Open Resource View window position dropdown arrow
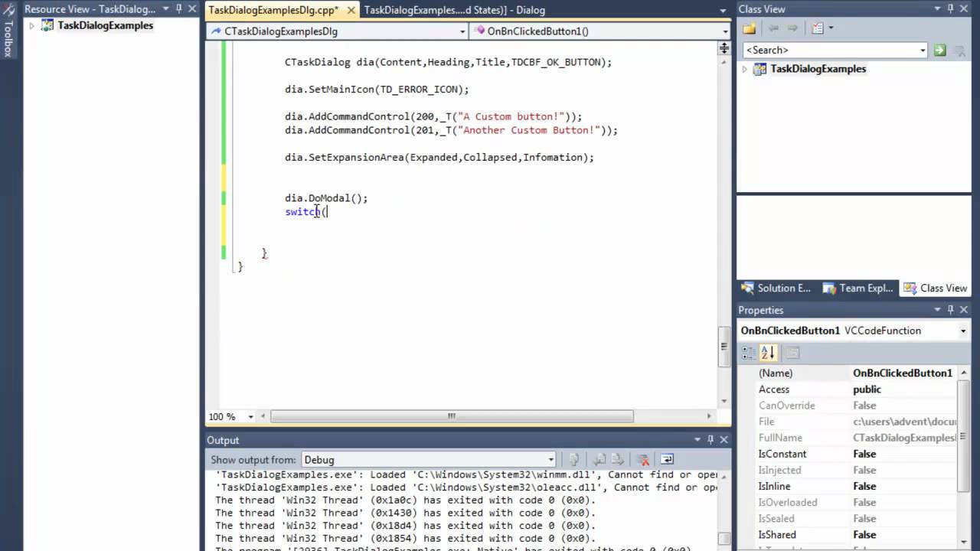This screenshot has height=551, width=980. [166, 9]
